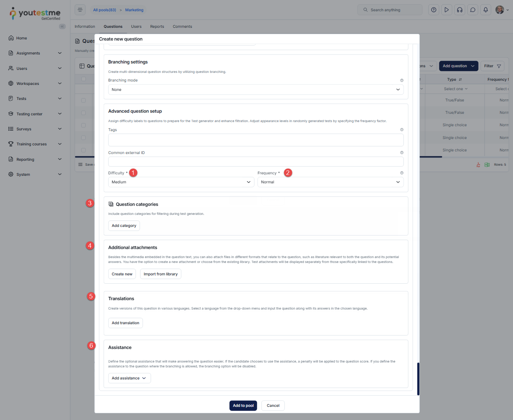Open the Home page from sidebar icon

coord(11,38)
